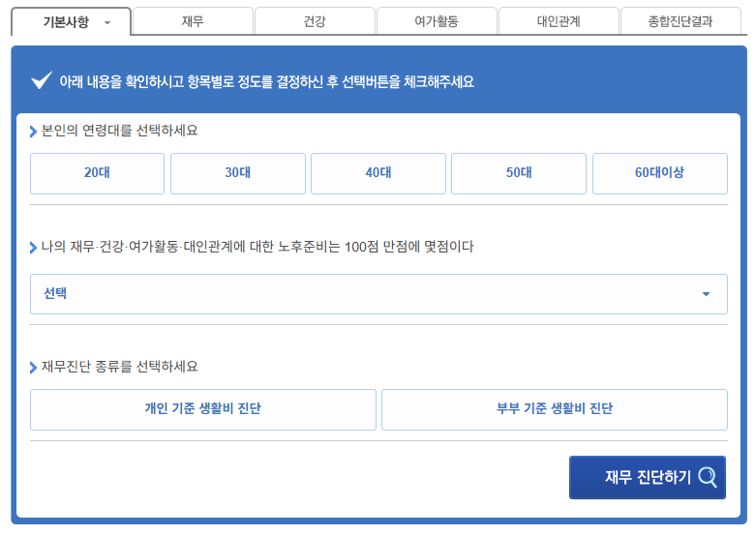Go to the 여가활동 tab
756x536 pixels.
[437, 21]
